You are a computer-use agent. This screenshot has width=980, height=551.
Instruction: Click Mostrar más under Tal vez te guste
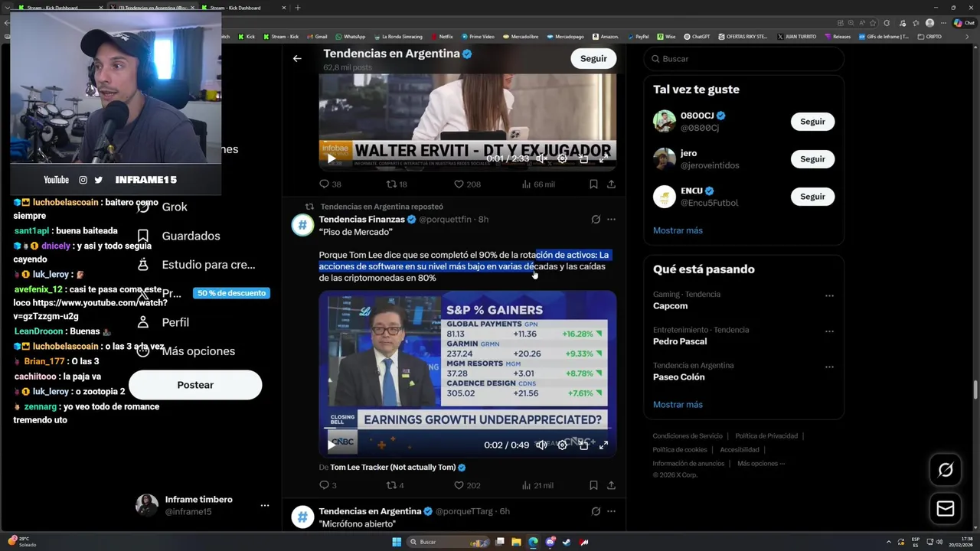678,230
